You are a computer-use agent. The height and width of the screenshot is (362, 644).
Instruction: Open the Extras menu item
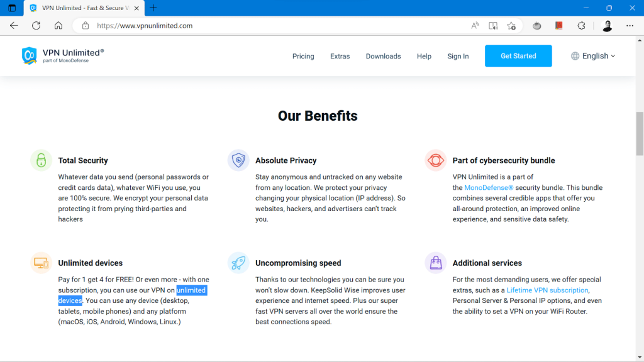tap(340, 56)
